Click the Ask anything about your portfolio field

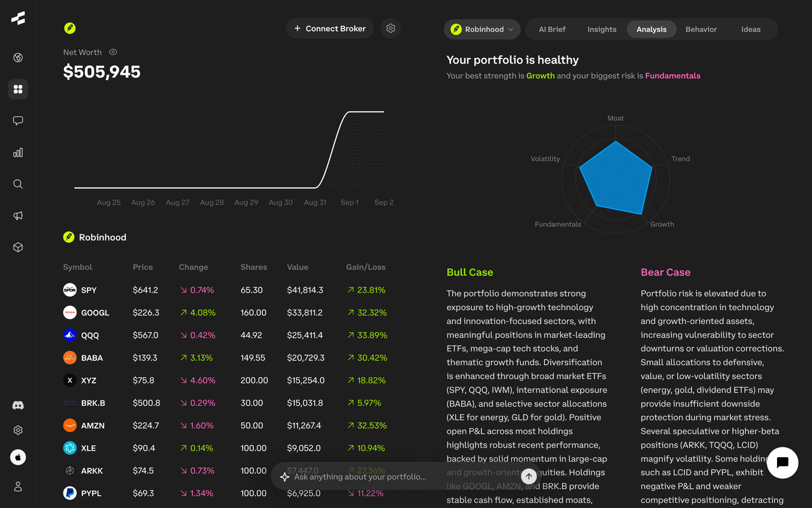point(393,477)
